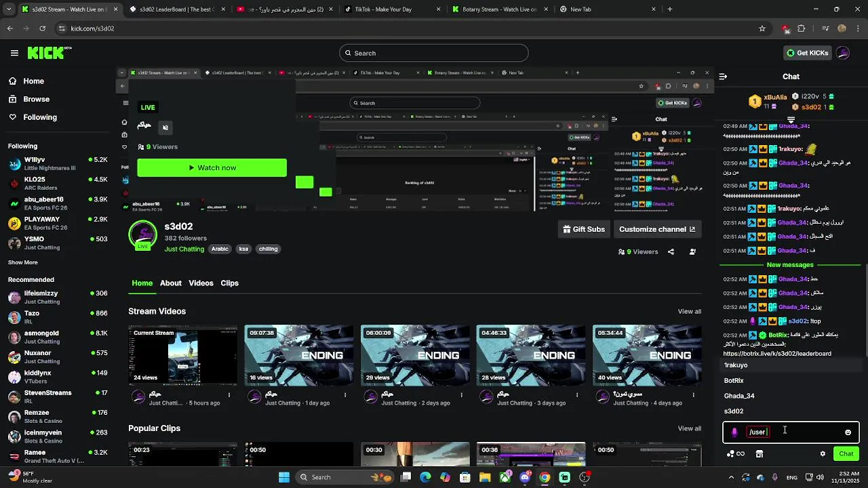Click the chilling tag
Screen dimensions: 868x488
(x=268, y=249)
